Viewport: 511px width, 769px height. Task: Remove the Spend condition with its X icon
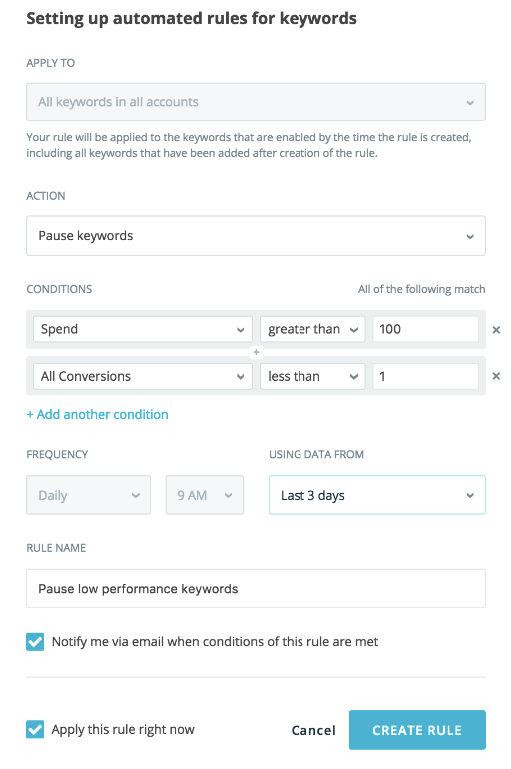[496, 330]
